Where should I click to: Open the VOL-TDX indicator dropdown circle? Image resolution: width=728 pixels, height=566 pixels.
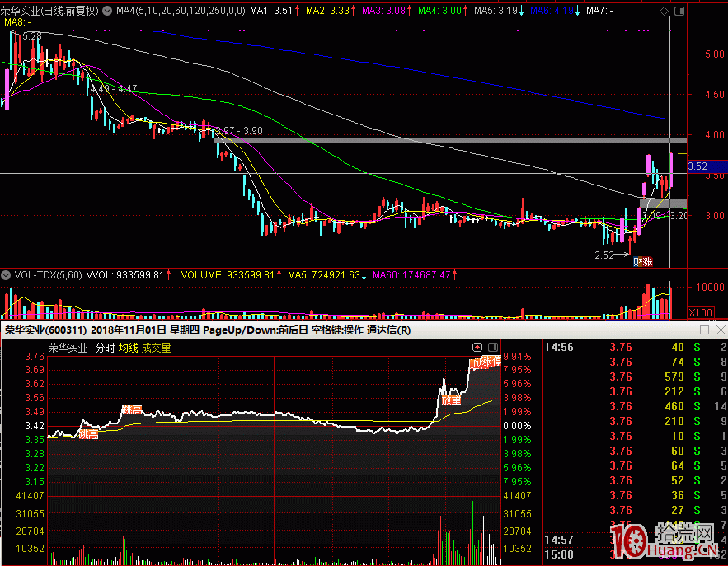(6, 275)
